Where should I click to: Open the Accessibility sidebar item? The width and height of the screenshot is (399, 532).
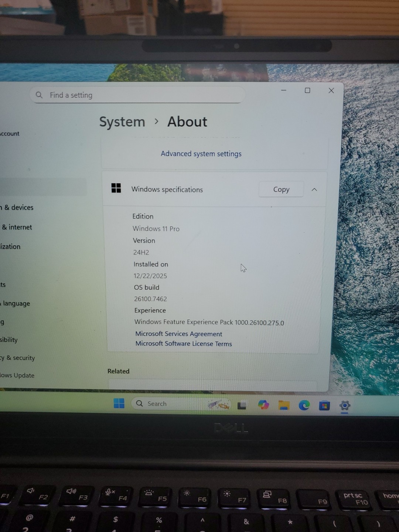(9, 340)
